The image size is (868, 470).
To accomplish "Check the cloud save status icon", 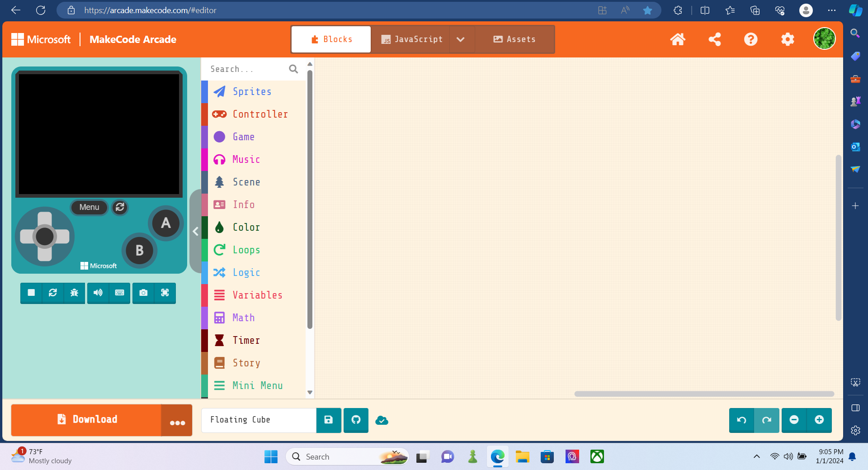I will tap(382, 421).
